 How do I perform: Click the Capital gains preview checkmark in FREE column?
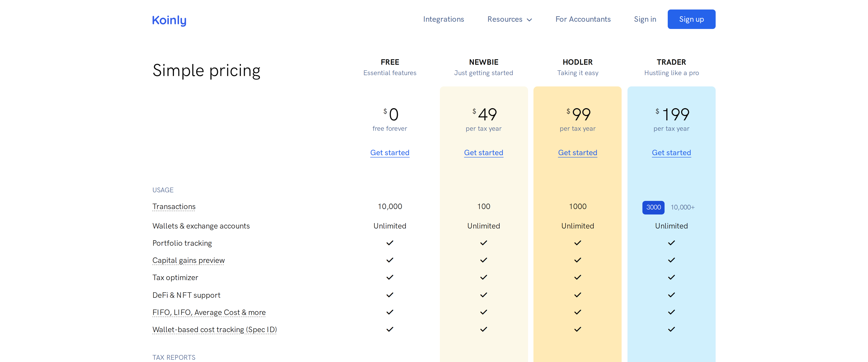tap(390, 260)
